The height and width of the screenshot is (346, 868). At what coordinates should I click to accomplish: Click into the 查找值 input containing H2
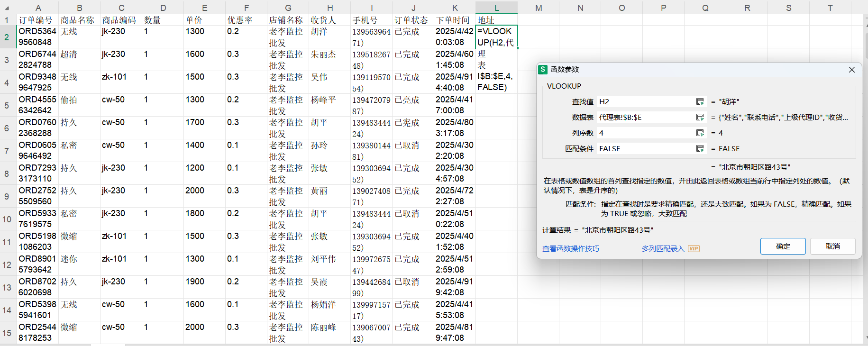pos(645,102)
